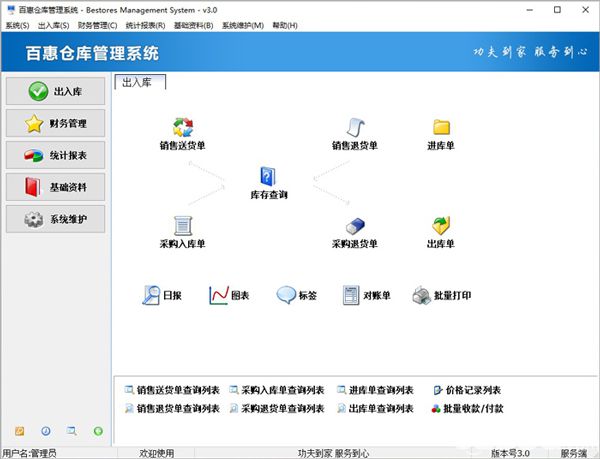Click the 欢迎使用 status bar text
Viewport: 600px width, 459px height.
coord(157,454)
